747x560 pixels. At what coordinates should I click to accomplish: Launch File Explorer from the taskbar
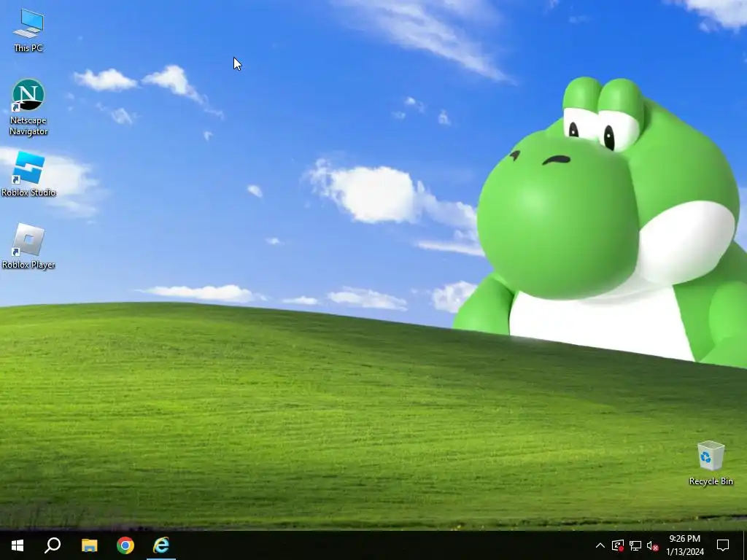click(x=89, y=545)
